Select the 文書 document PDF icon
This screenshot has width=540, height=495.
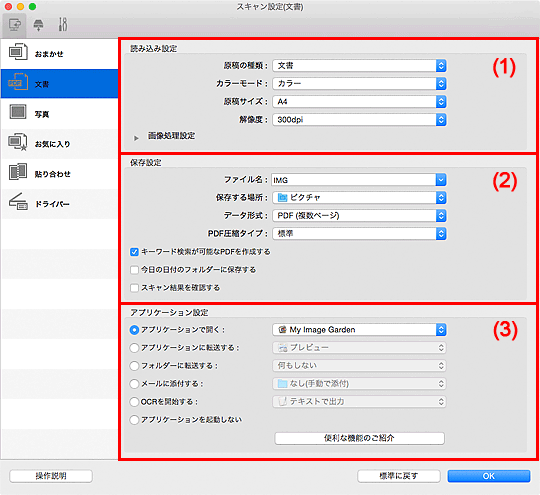(x=18, y=82)
